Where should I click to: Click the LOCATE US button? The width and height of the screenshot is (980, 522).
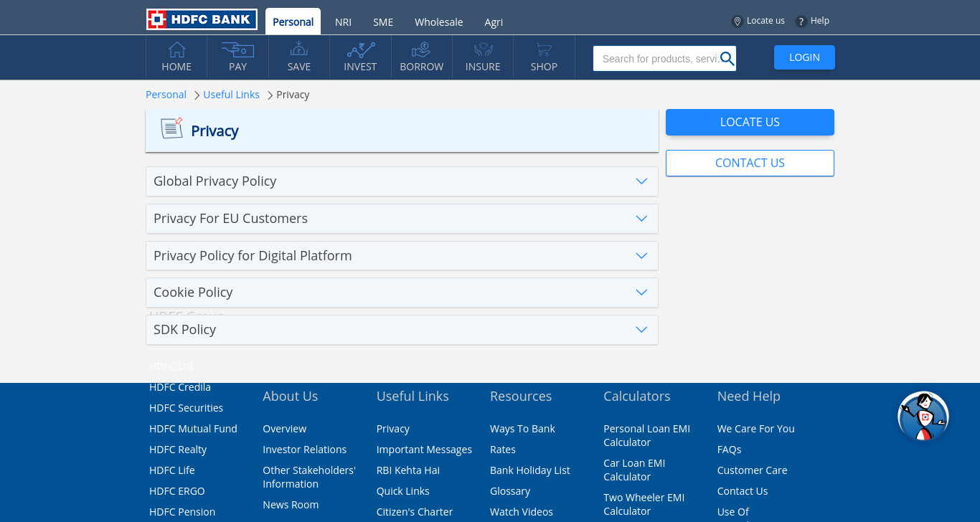[750, 122]
